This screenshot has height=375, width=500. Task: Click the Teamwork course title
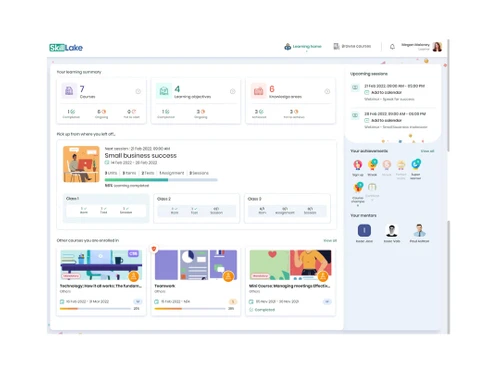(165, 286)
